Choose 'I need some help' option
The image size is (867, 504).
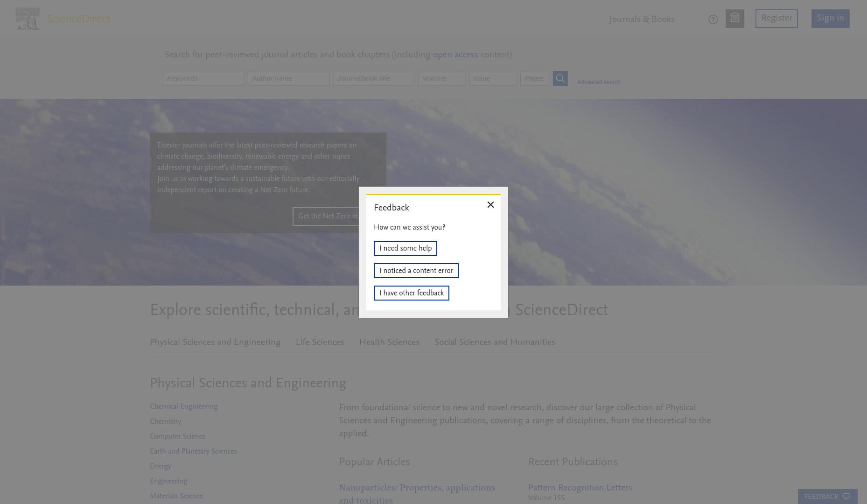point(406,248)
